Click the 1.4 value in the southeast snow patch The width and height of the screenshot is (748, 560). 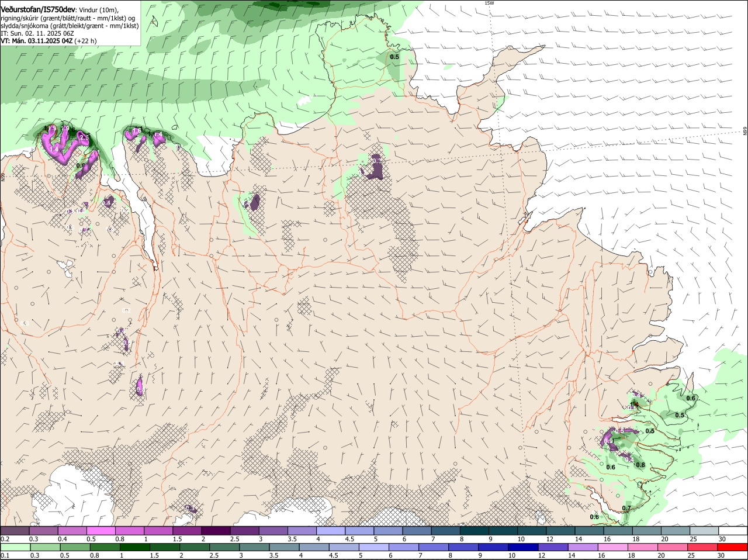coord(634,404)
